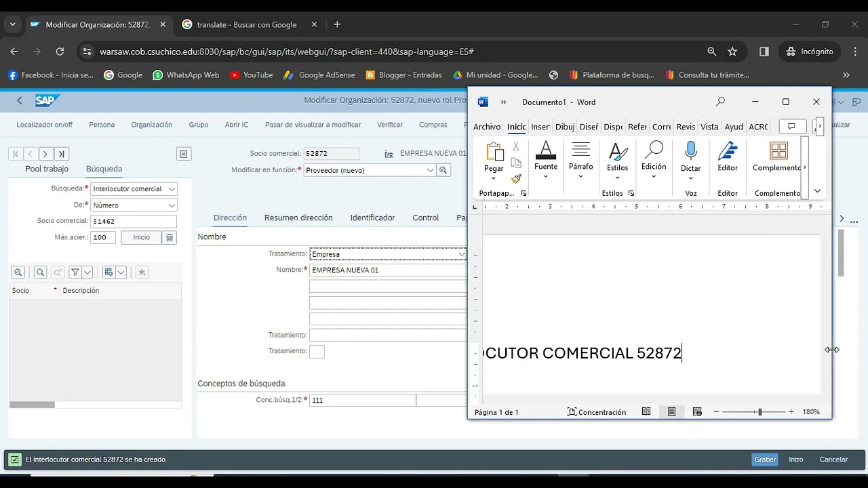Open Chrome tab search dropdown
Image resolution: width=868 pixels, height=488 pixels.
coord(12,24)
